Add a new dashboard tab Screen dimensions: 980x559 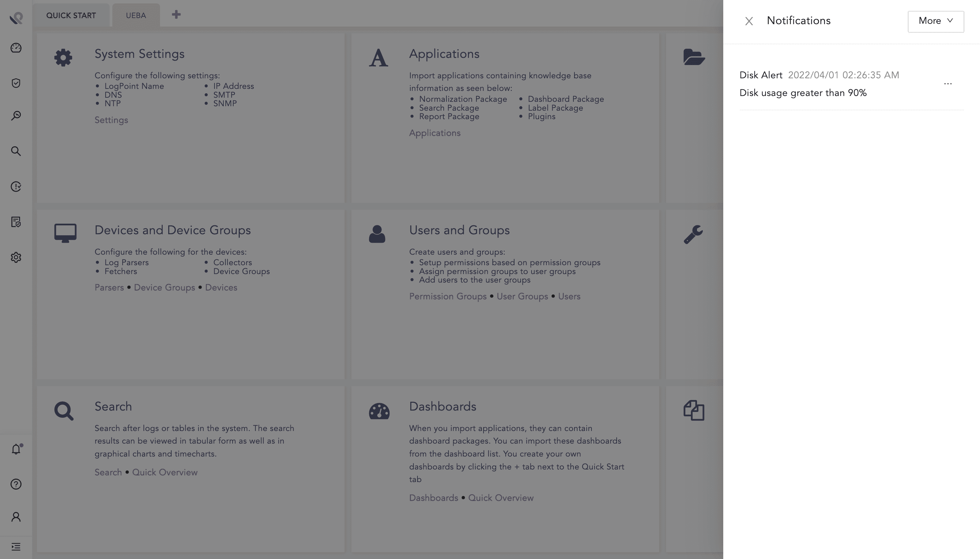pyautogui.click(x=176, y=15)
